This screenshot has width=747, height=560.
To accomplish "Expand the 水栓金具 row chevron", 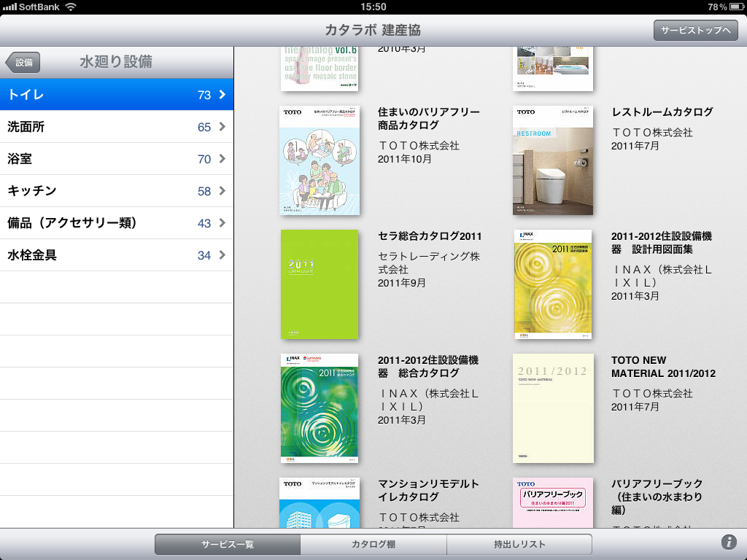I will click(222, 254).
